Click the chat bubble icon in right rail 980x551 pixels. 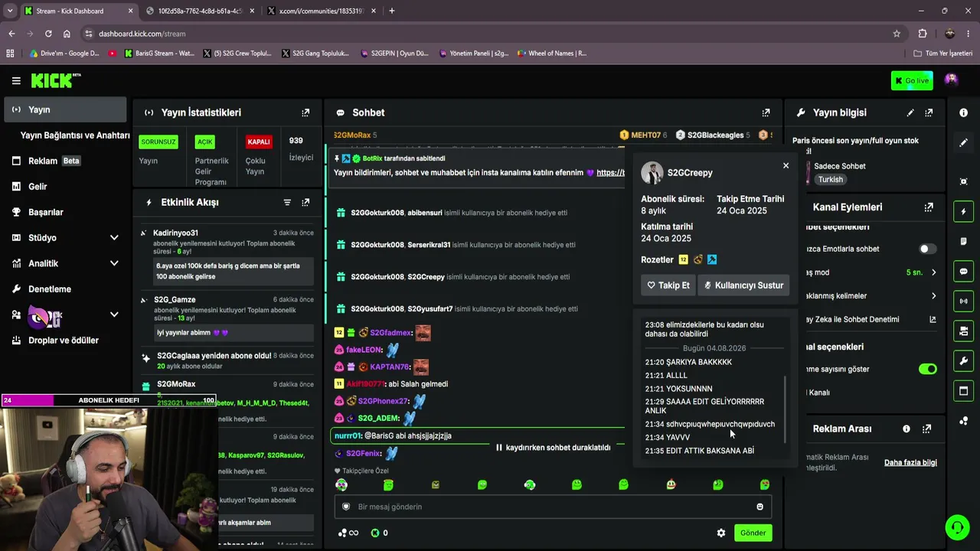point(963,271)
